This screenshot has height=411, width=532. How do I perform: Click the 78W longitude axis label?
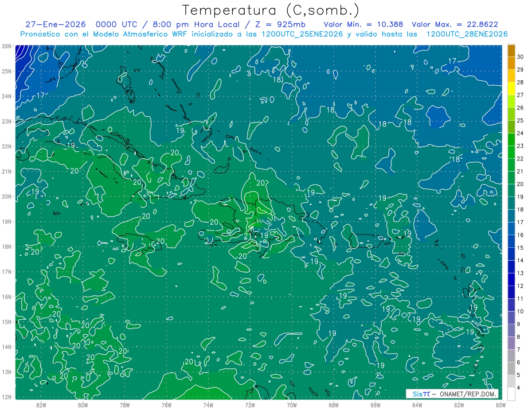click(x=125, y=405)
